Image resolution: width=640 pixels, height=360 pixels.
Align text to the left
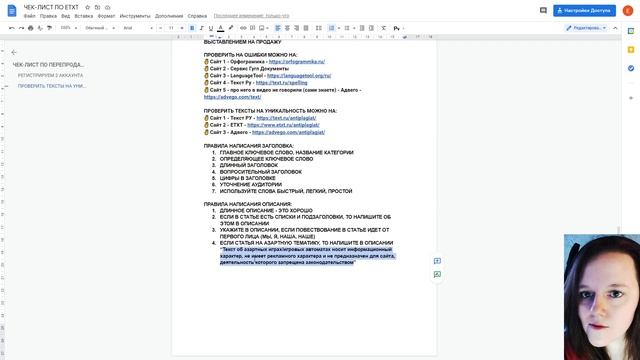(278, 28)
